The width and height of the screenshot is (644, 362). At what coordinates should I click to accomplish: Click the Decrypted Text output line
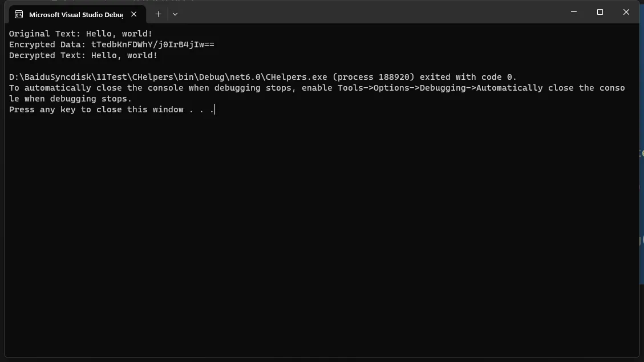(x=83, y=55)
